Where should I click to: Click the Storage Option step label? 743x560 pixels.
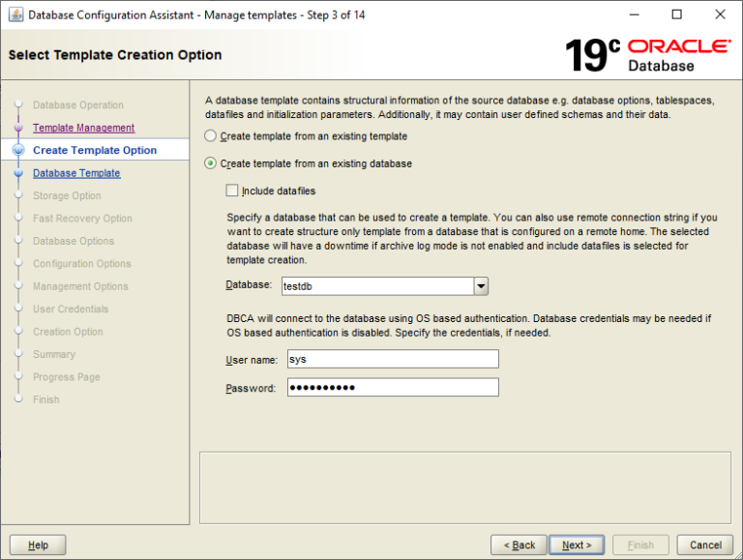pos(67,195)
